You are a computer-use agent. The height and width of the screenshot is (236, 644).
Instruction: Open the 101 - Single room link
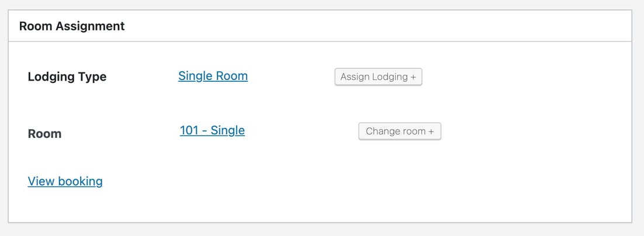[x=212, y=130]
